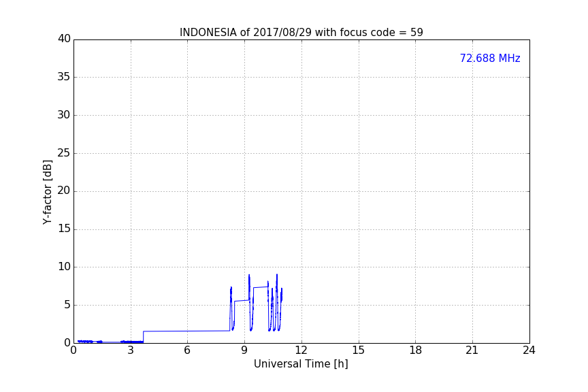Click the x-axis tick label 15
This screenshot has height=392, width=588.
(359, 350)
